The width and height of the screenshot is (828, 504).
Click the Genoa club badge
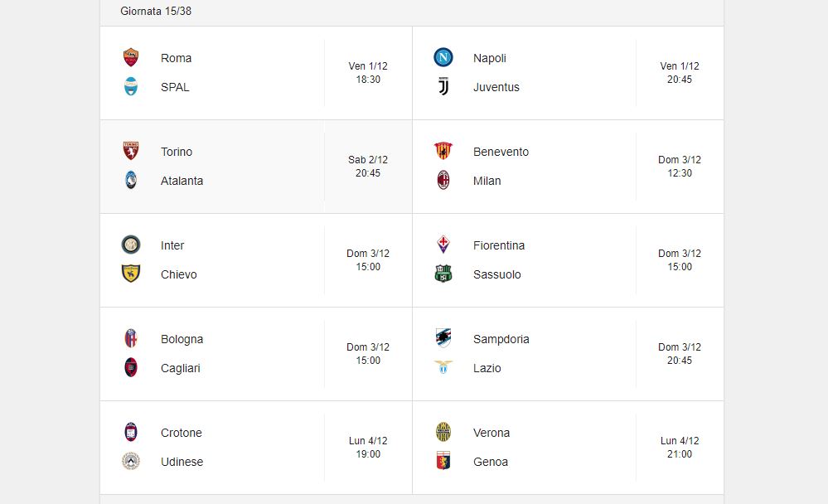(443, 461)
